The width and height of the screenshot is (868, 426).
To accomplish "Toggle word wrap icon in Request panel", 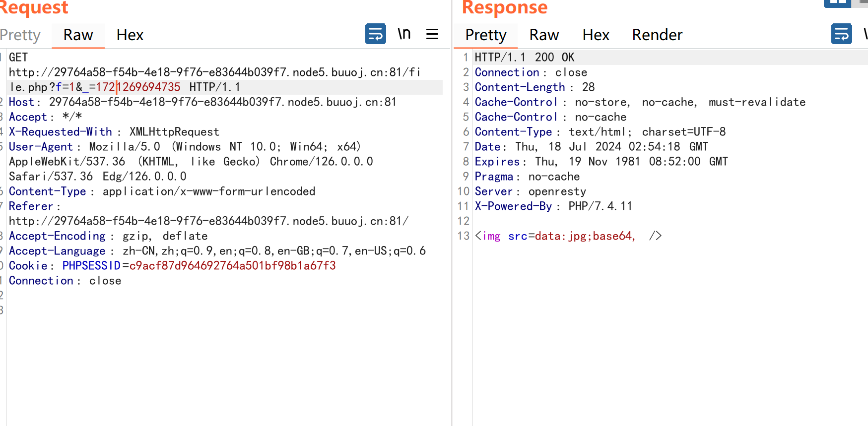I will coord(376,34).
